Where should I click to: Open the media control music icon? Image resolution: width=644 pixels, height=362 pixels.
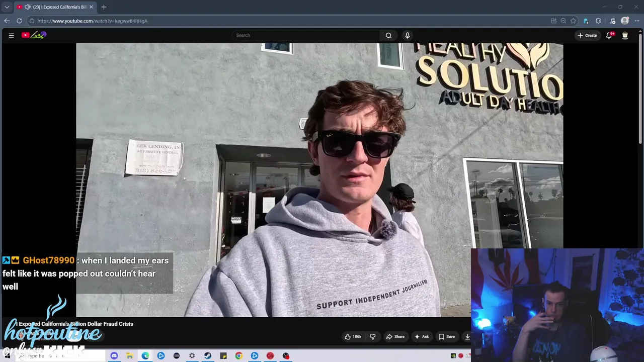[x=612, y=21]
